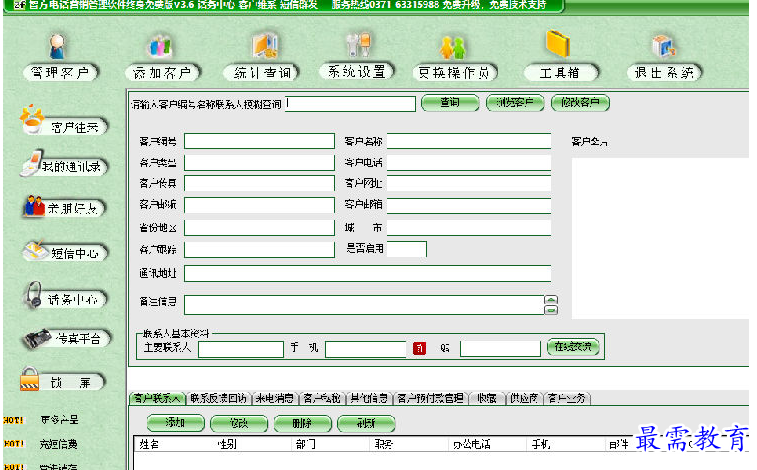Switch to the 供应商 tab

(524, 399)
